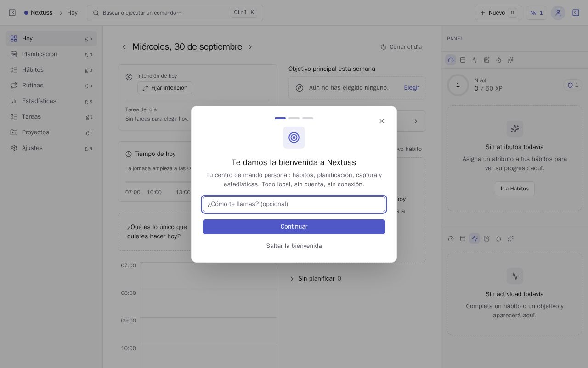Image resolution: width=588 pixels, height=368 pixels.
Task: Toggle the right panel from the header icon
Action: 576,13
